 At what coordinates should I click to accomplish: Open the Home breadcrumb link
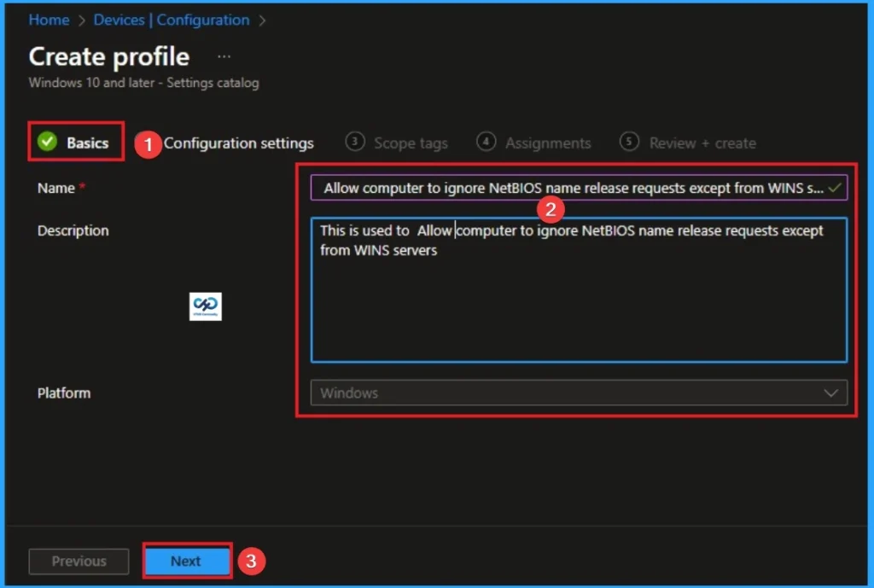48,20
